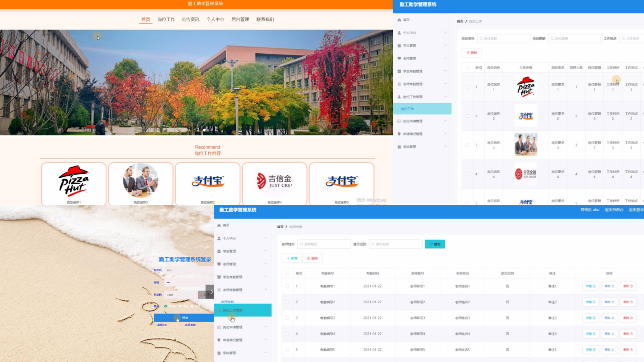The image size is (644, 362).
Task: Expand the 岗位申请管理 sidebar section
Action: click(241, 327)
